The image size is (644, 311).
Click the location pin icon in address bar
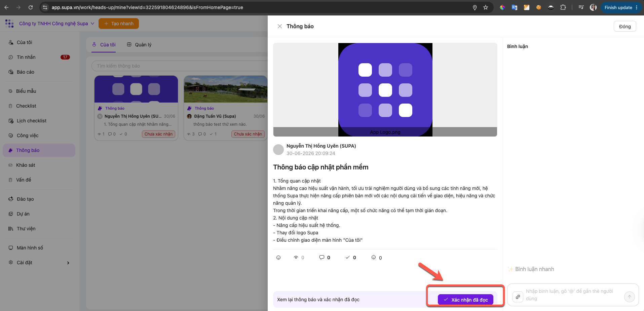click(x=475, y=7)
